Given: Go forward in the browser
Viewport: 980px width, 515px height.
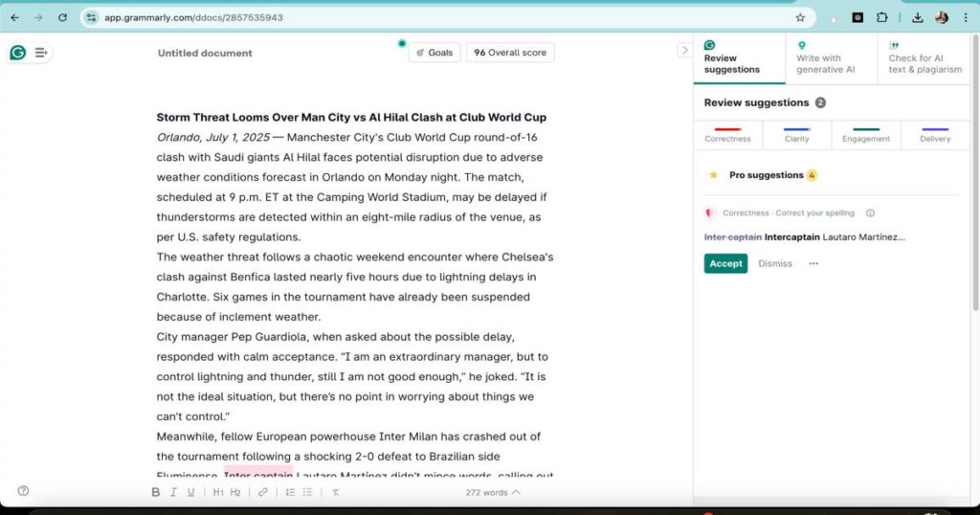Looking at the screenshot, I should click(x=38, y=17).
